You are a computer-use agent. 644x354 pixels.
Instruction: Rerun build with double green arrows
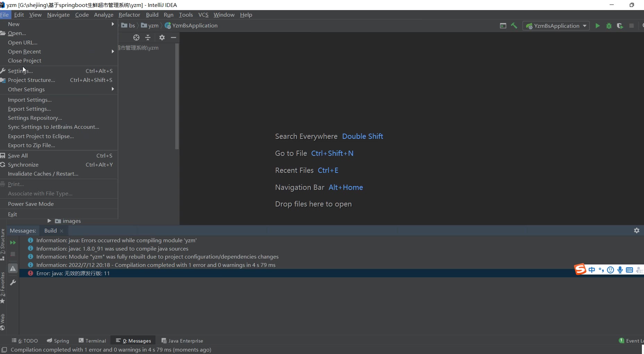click(x=13, y=243)
